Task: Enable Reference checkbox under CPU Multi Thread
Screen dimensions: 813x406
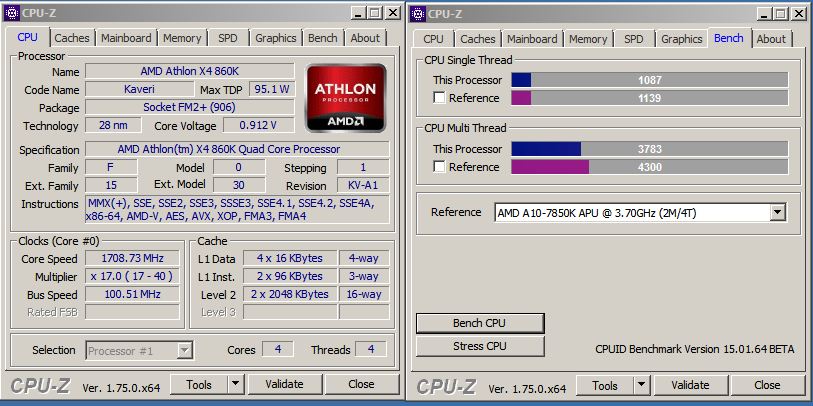Action: tap(439, 167)
